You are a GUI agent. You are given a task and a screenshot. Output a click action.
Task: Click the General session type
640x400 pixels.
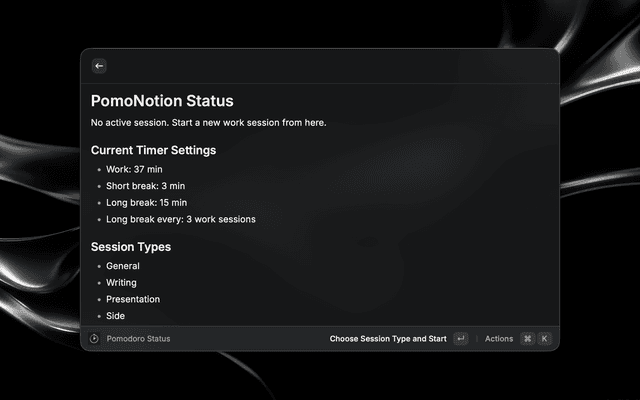pyautogui.click(x=123, y=266)
